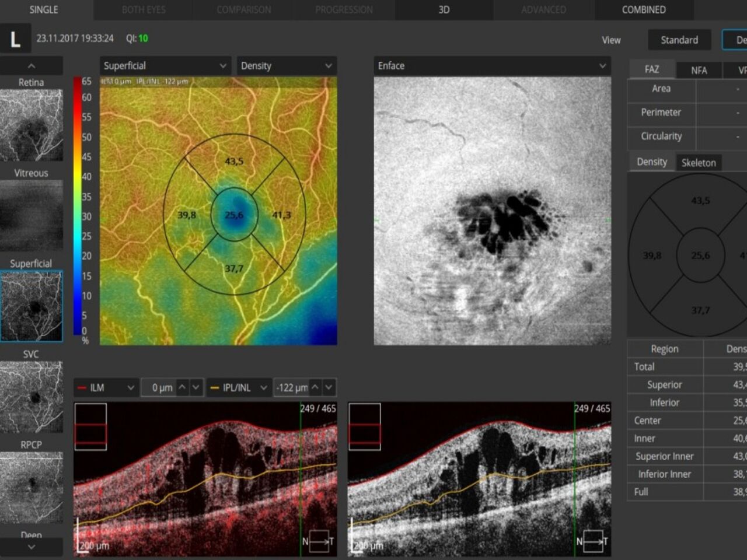The height and width of the screenshot is (560, 747).
Task: Select the RPCP layer thumbnail
Action: [x=32, y=487]
